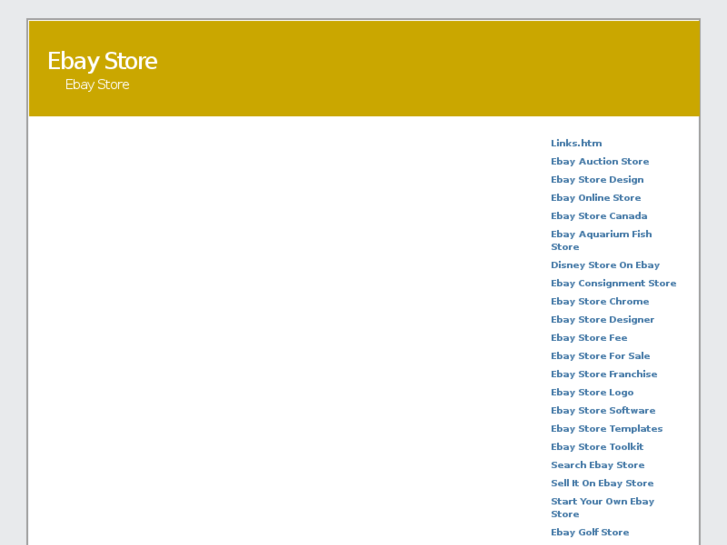Go to Ebay Store Design page

597,180
